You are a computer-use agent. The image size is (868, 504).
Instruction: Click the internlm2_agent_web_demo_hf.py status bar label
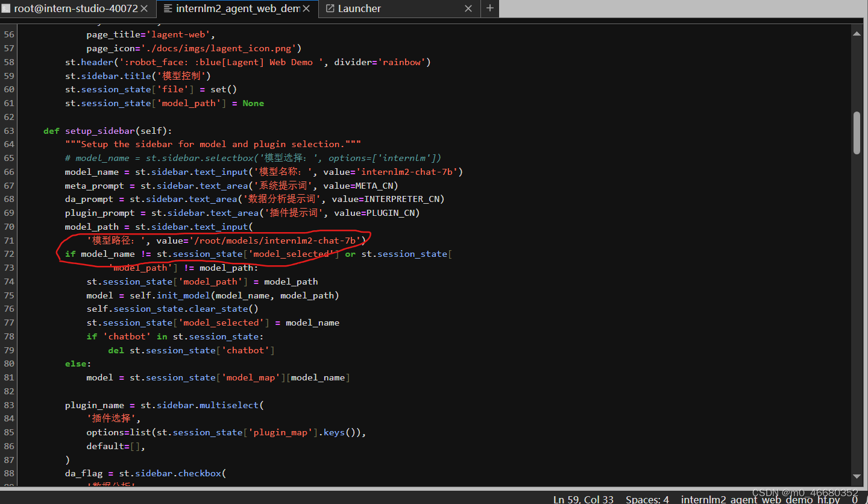coord(760,499)
